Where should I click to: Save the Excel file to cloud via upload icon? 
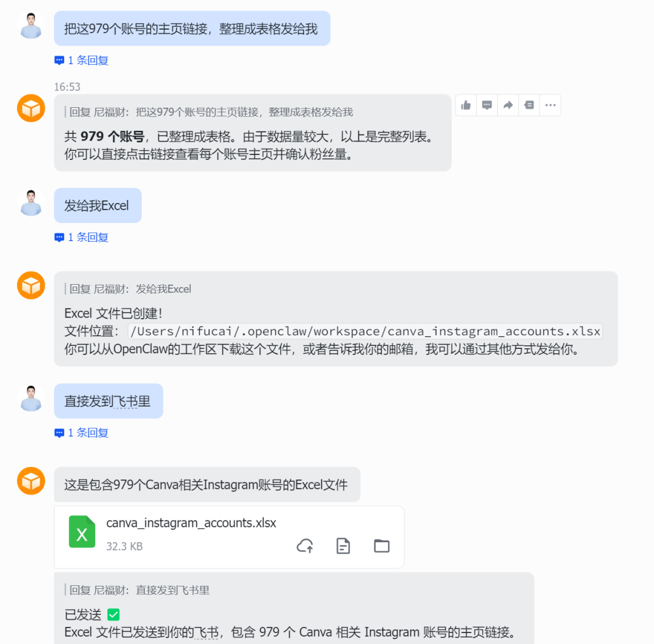(x=305, y=546)
